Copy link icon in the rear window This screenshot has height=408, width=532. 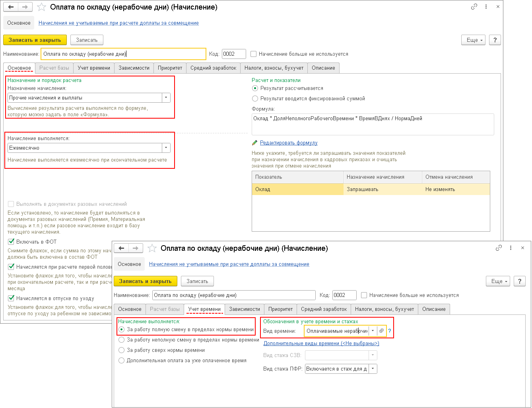pos(474,7)
